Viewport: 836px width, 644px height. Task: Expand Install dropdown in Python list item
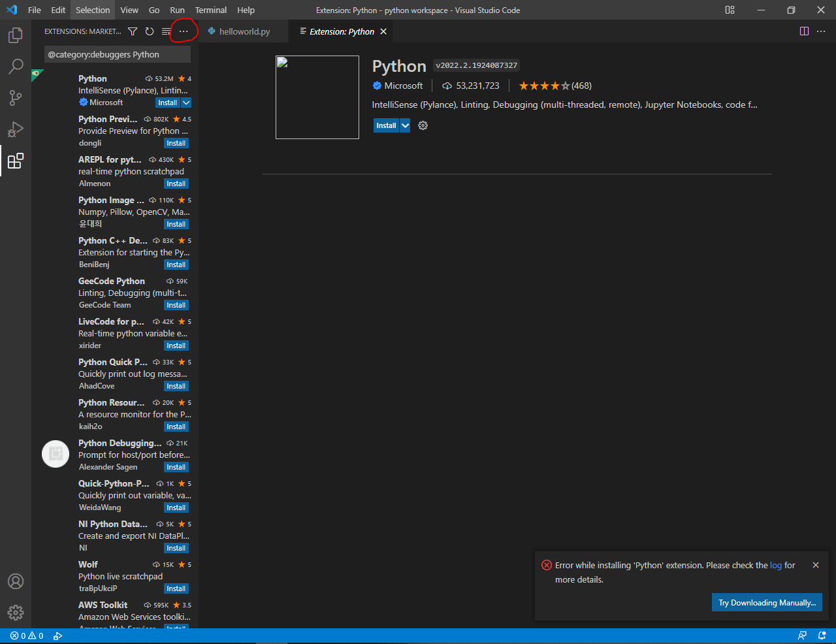coord(186,103)
